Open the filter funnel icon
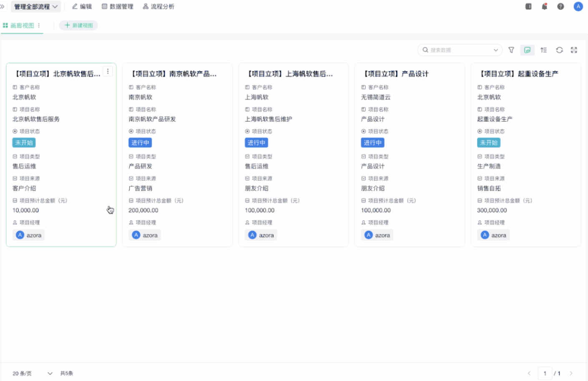This screenshot has width=588, height=381. click(511, 50)
